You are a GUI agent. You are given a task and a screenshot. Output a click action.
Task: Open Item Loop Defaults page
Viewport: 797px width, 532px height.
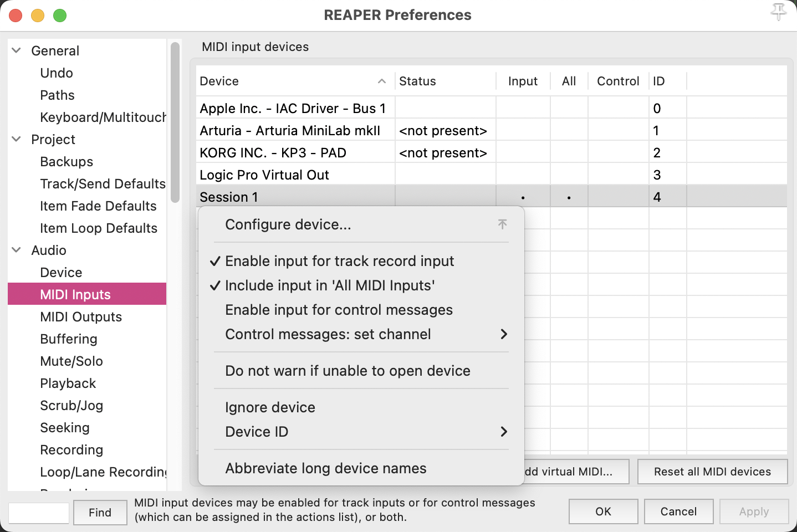(x=99, y=228)
